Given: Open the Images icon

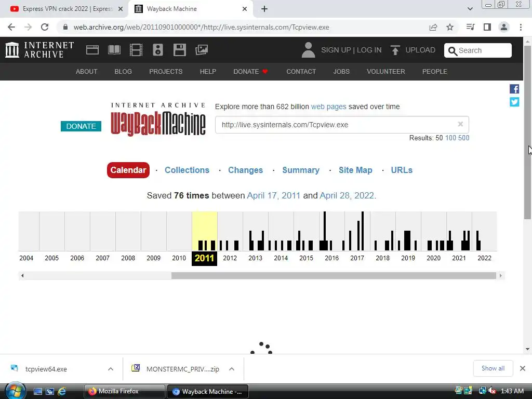Looking at the screenshot, I should (202, 50).
